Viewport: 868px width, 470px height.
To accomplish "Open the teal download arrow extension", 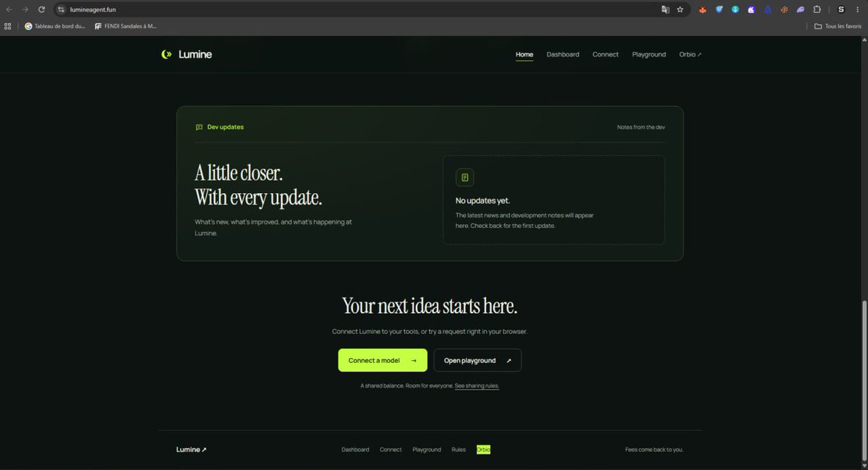I will pos(736,9).
